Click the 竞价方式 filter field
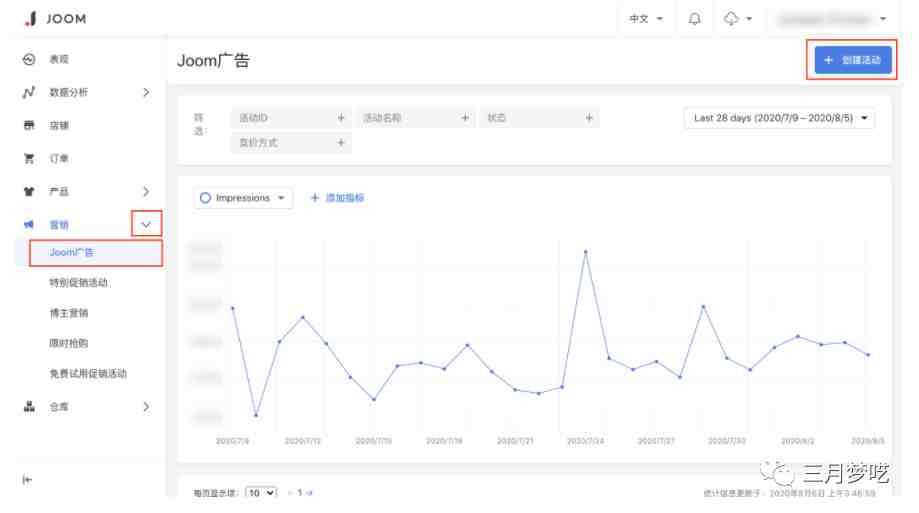 tap(291, 142)
